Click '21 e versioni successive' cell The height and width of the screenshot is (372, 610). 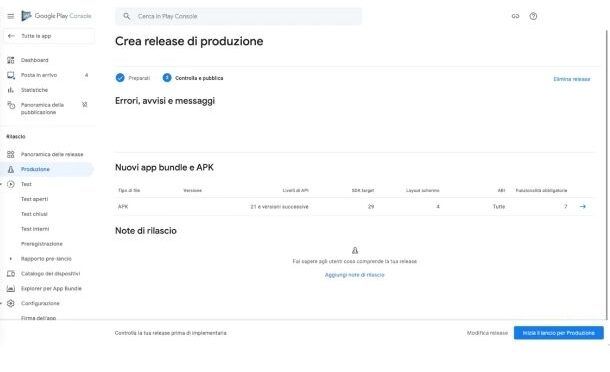279,207
